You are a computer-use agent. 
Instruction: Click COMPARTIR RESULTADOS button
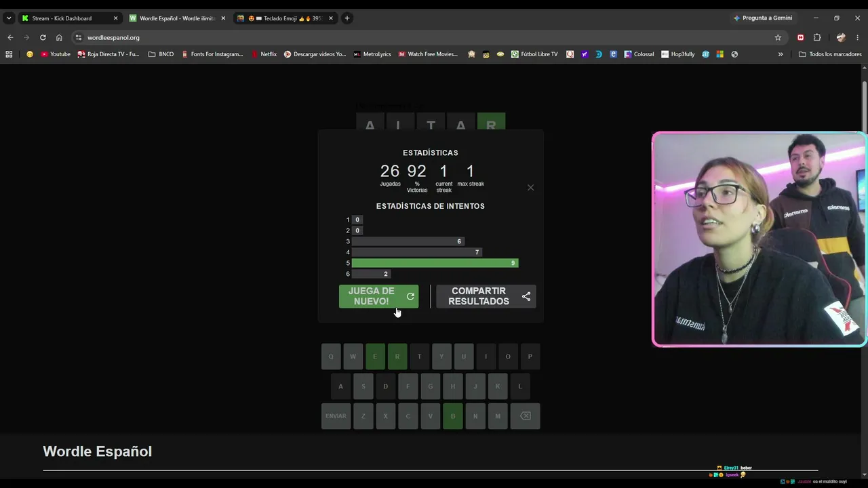(486, 296)
